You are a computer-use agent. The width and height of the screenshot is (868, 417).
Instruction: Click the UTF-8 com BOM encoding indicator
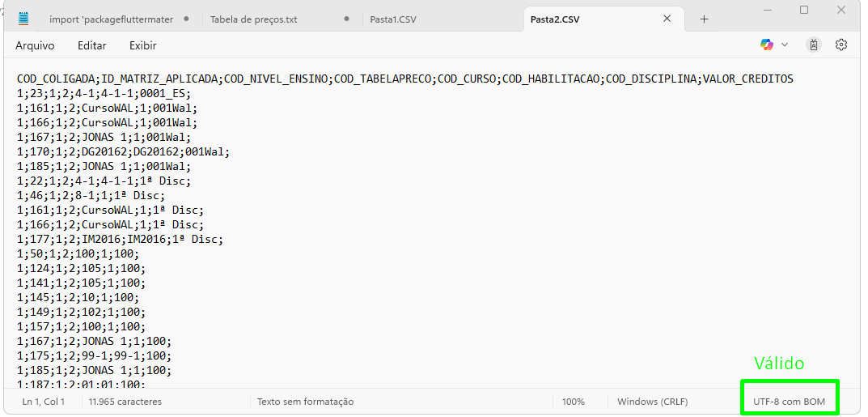(x=789, y=402)
